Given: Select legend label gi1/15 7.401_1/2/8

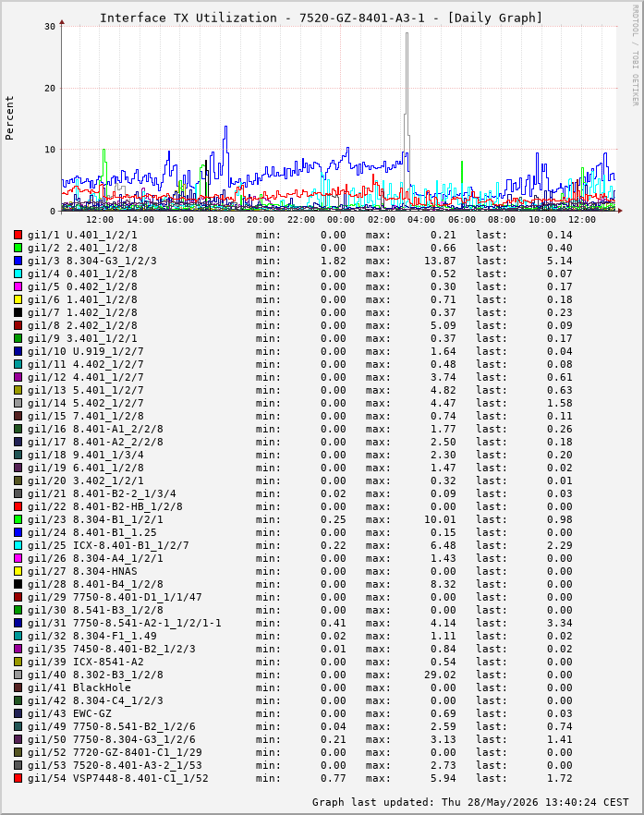Looking at the screenshot, I should [86, 417].
